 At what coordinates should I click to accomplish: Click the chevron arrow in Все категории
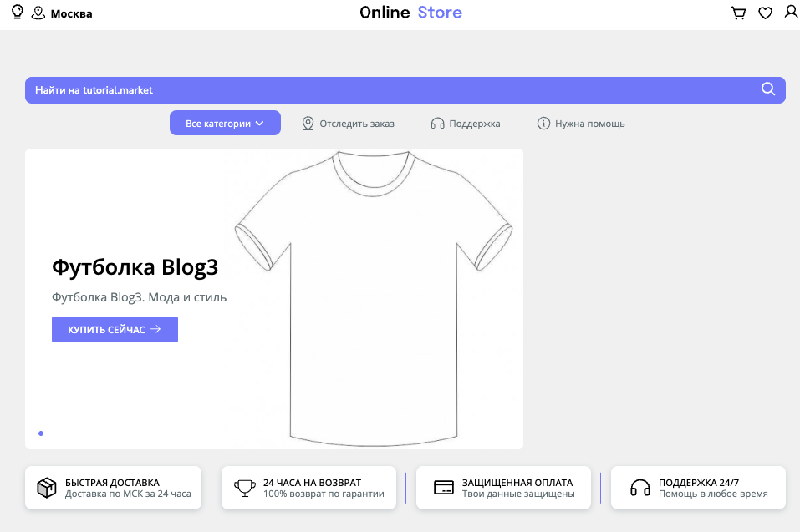pyautogui.click(x=259, y=124)
